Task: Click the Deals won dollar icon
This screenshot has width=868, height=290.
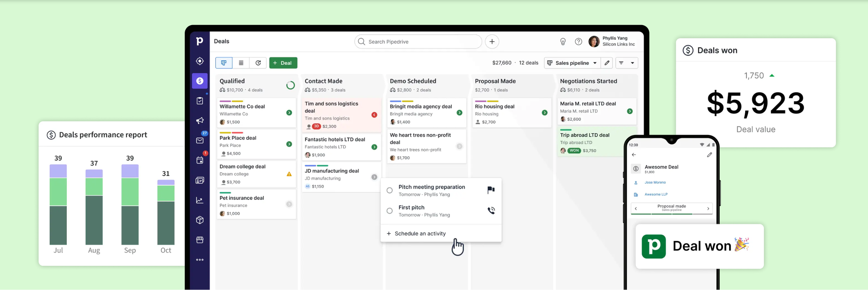Action: click(688, 50)
